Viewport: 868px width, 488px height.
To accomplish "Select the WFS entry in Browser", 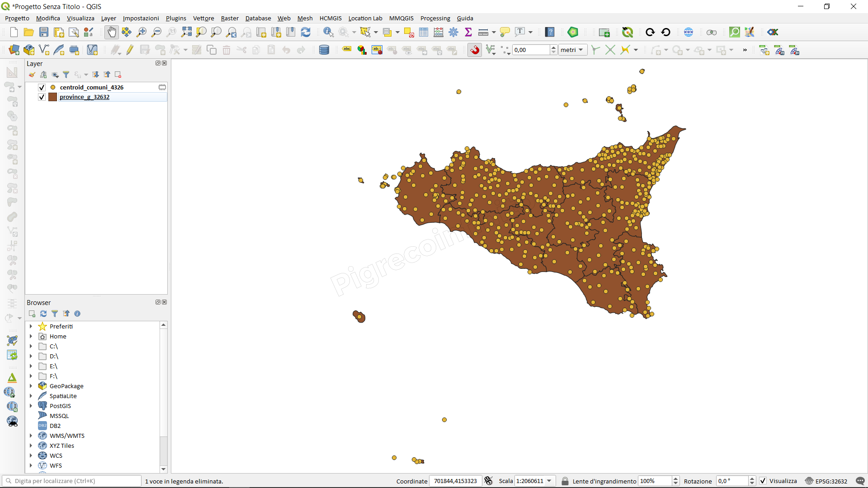I will click(56, 465).
